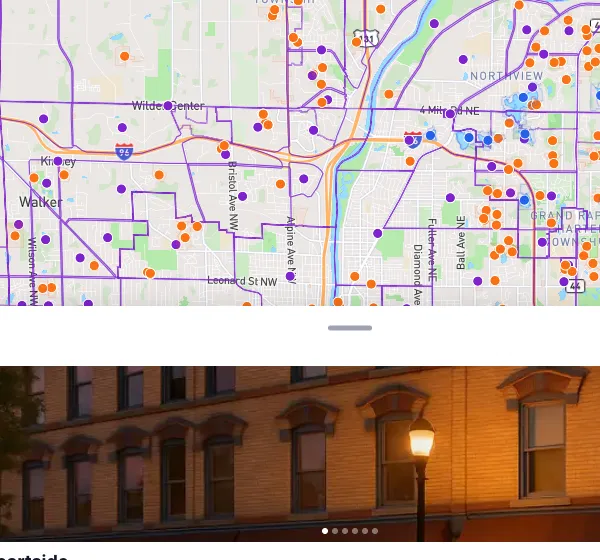Screen dimensions: 600x560
Task: Click the Walker city label on the map
Action: tap(41, 202)
